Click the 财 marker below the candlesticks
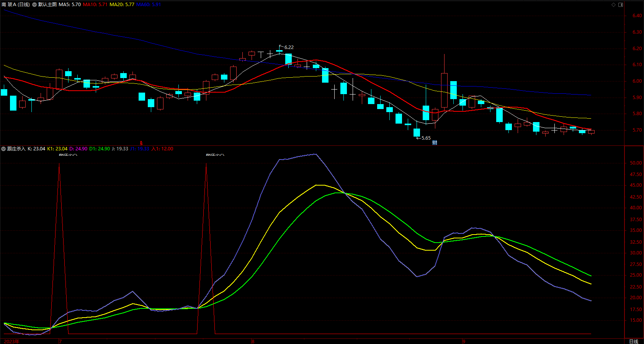Viewport: 644px width, 344px height. click(x=435, y=143)
